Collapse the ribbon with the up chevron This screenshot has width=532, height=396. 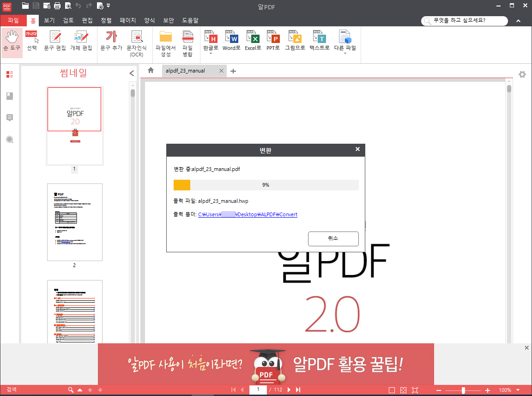[519, 21]
